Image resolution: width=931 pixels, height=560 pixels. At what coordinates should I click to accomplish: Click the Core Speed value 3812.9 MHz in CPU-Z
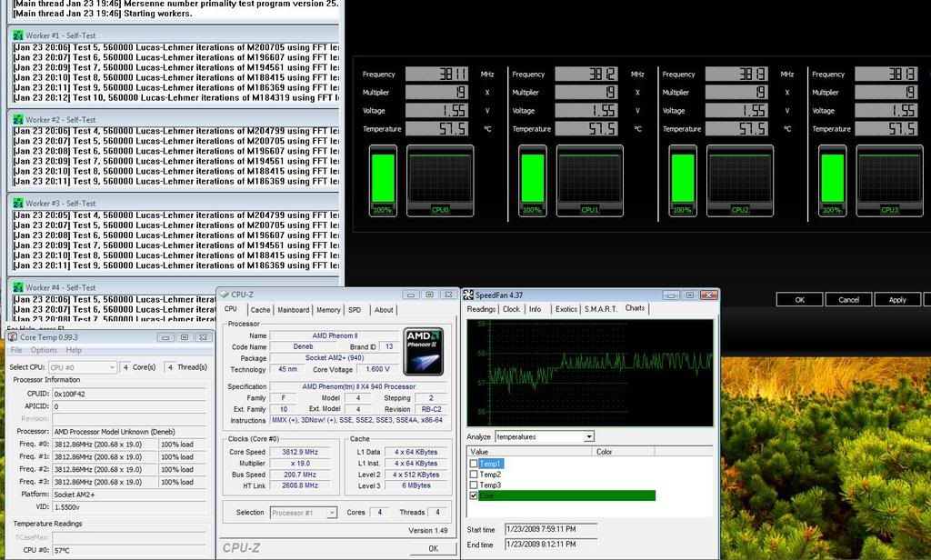(300, 452)
